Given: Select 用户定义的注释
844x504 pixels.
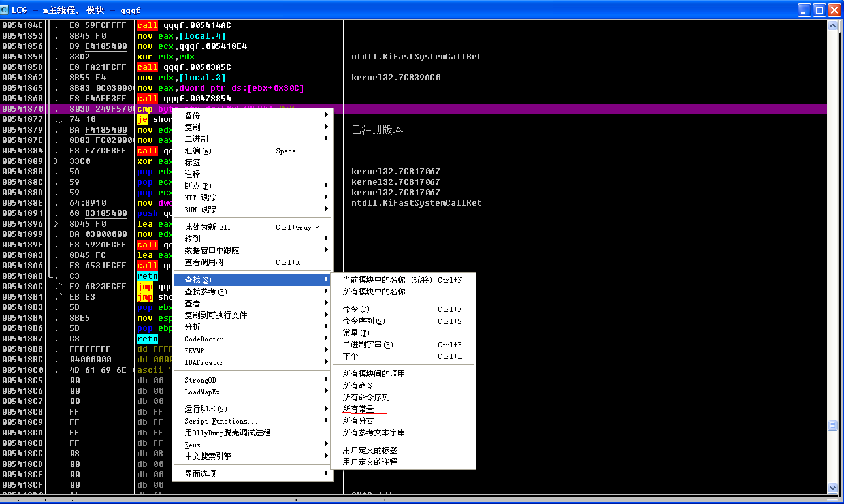Looking at the screenshot, I should (x=403, y=462).
